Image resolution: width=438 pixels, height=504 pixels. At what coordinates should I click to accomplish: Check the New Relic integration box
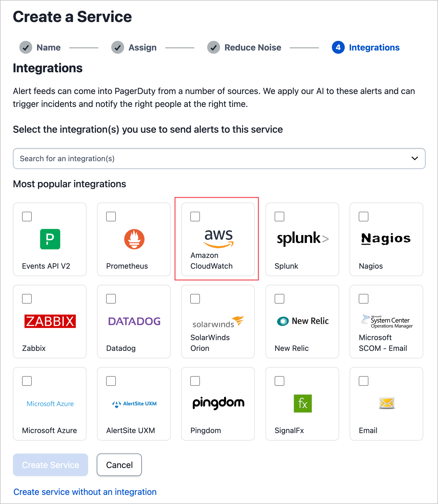click(x=279, y=299)
